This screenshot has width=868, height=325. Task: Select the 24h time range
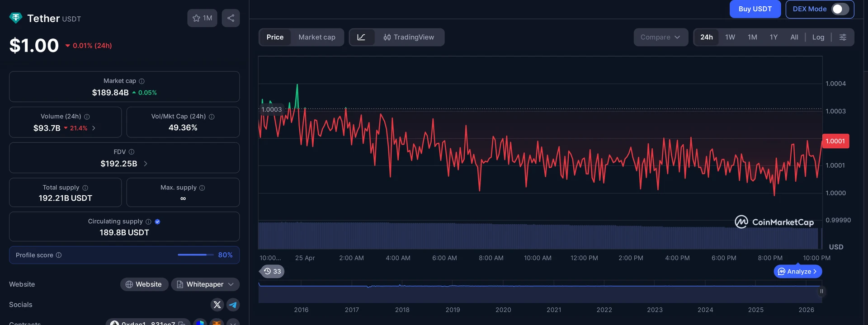tap(707, 37)
